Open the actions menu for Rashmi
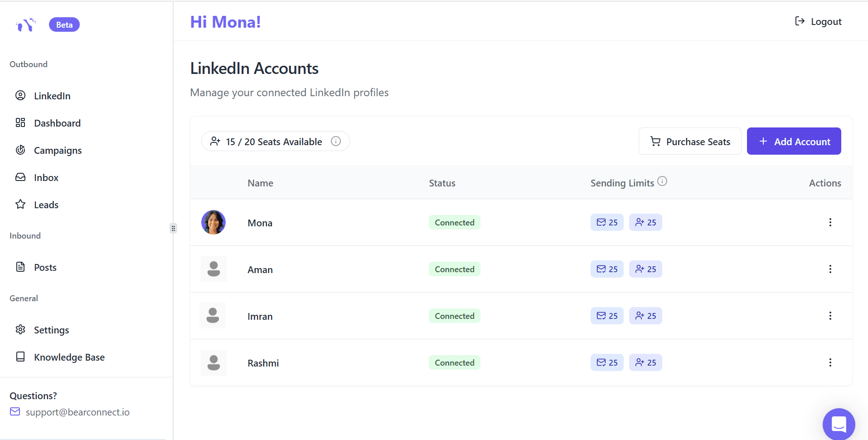The image size is (868, 440). click(x=831, y=362)
